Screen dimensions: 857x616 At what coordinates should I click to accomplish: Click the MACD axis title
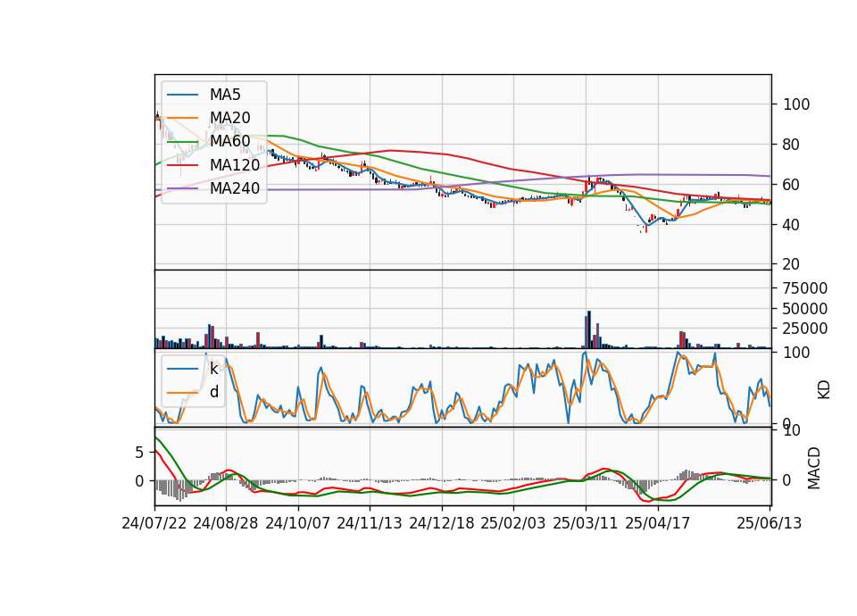814,468
